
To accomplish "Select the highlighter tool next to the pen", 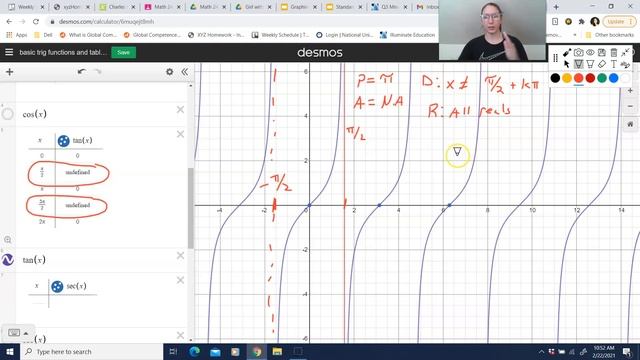I will coord(590,64).
